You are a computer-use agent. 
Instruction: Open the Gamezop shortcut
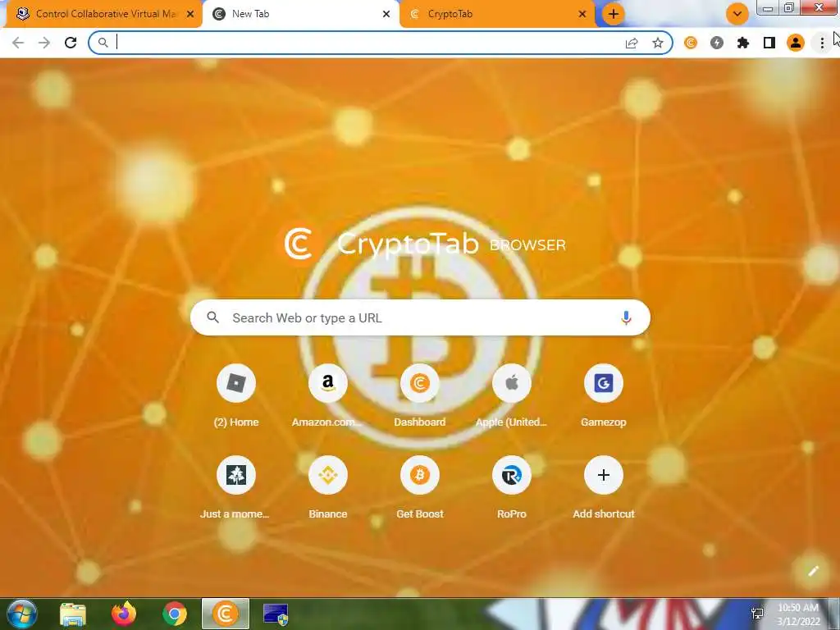pos(604,395)
